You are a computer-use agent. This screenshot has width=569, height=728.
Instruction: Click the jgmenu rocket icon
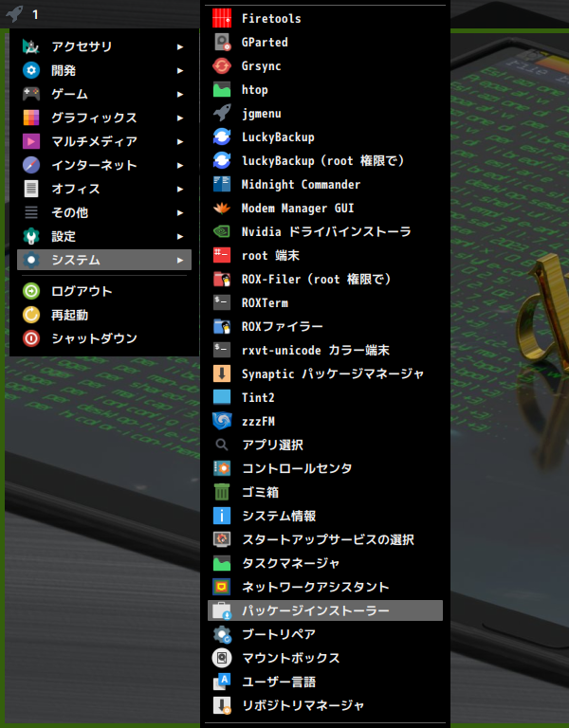(x=222, y=114)
